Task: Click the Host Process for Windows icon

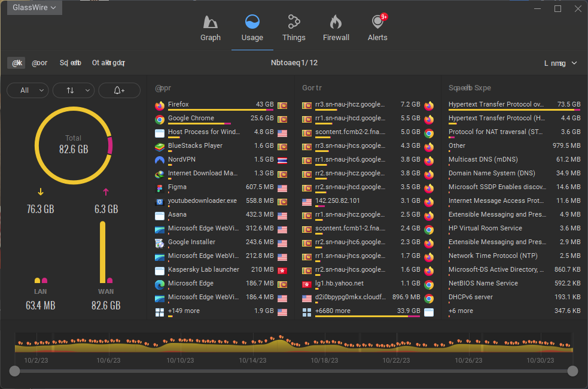Action: click(x=160, y=133)
